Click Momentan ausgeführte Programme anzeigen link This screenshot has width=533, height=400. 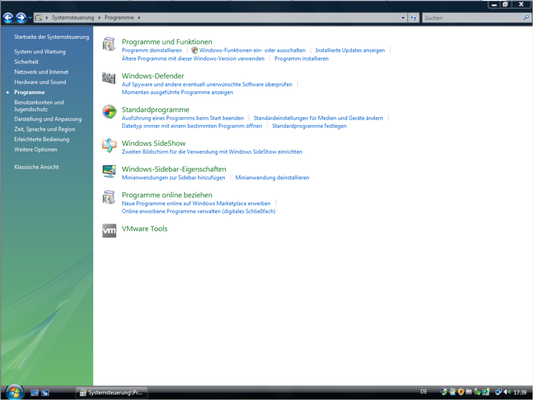177,92
